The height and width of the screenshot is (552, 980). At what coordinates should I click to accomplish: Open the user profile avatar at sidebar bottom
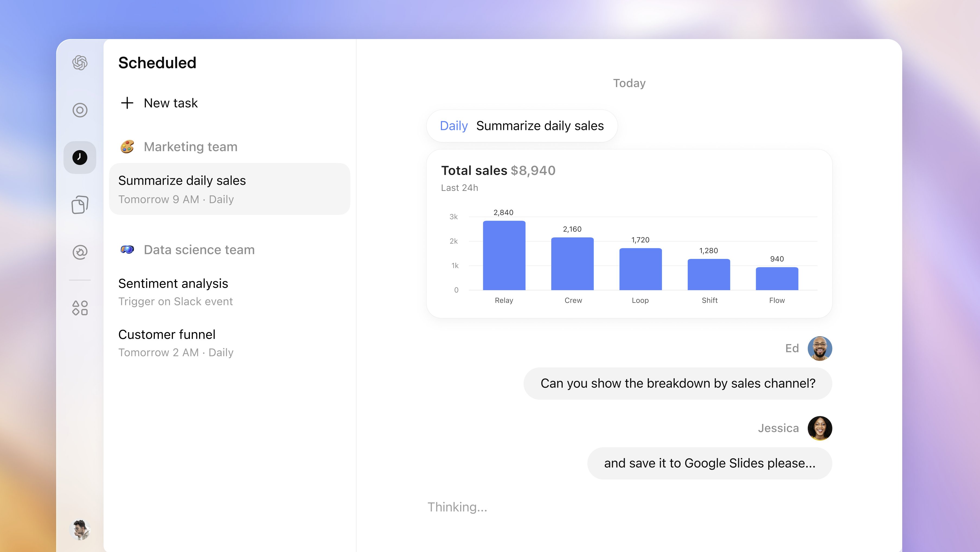tap(80, 529)
